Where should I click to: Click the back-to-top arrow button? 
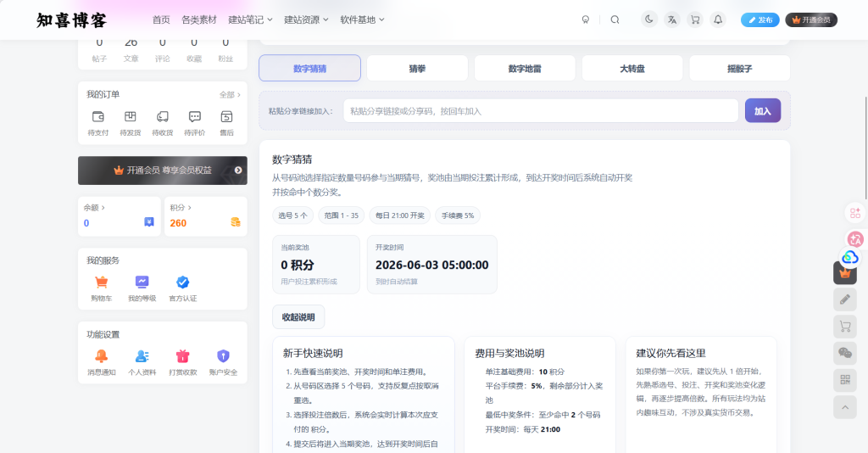coord(845,407)
